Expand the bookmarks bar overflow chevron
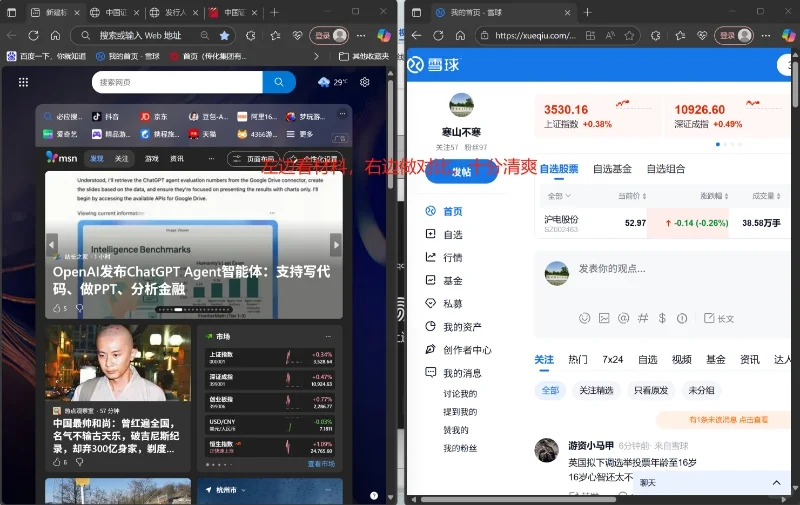Image resolution: width=800 pixels, height=505 pixels. 316,56
